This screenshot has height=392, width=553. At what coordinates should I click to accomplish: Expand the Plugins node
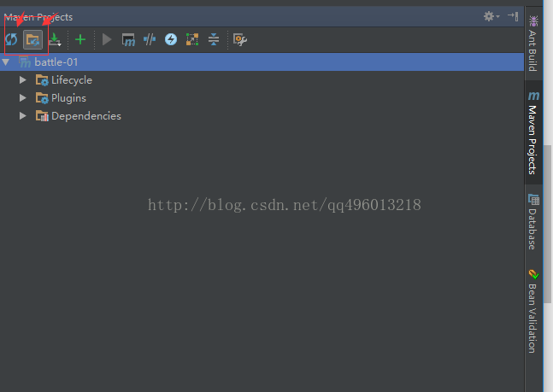[23, 97]
